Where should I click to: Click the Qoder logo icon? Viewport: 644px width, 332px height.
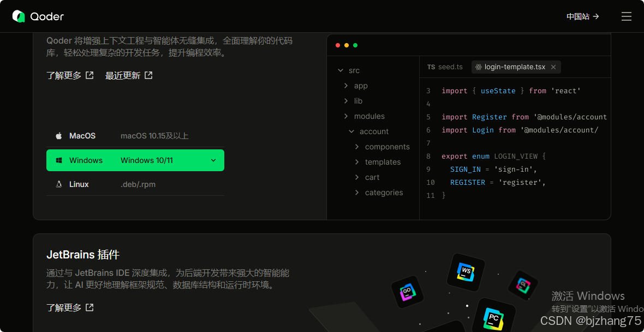[19, 16]
